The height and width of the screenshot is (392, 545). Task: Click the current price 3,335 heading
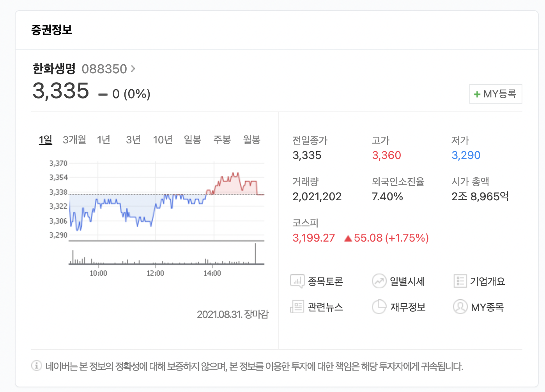pos(61,91)
